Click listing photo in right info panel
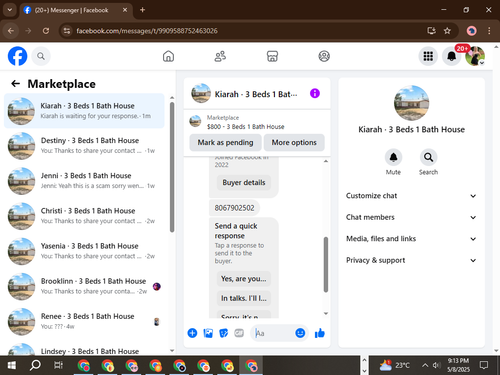The height and width of the screenshot is (375, 500). coord(411,103)
